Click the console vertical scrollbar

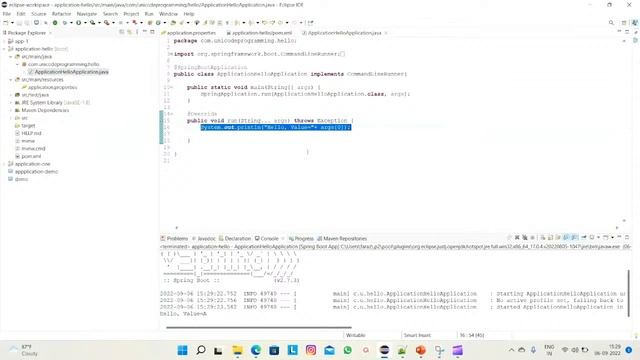629,293
